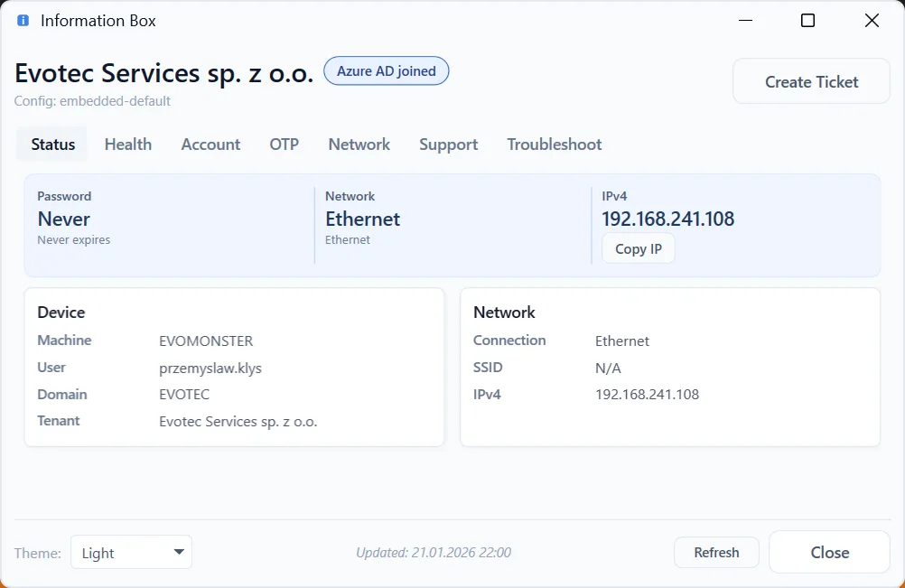The height and width of the screenshot is (588, 905).
Task: Click the large 192.168.241.108 IPv4 heading
Action: pos(667,219)
